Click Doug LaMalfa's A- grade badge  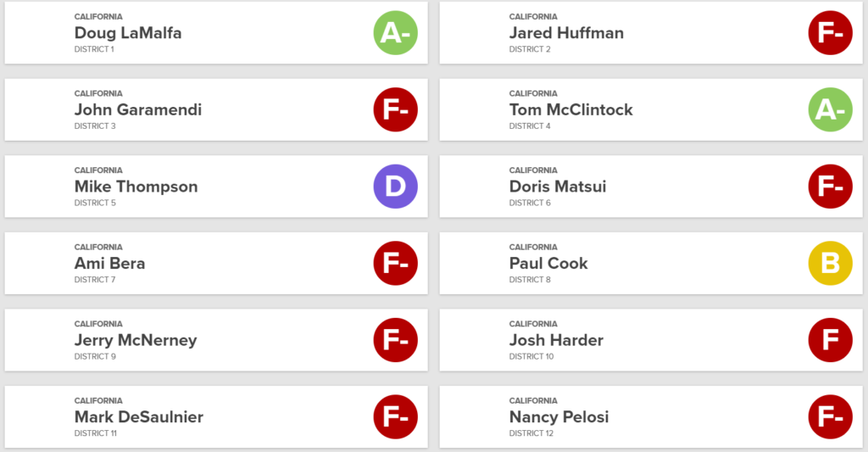395,33
